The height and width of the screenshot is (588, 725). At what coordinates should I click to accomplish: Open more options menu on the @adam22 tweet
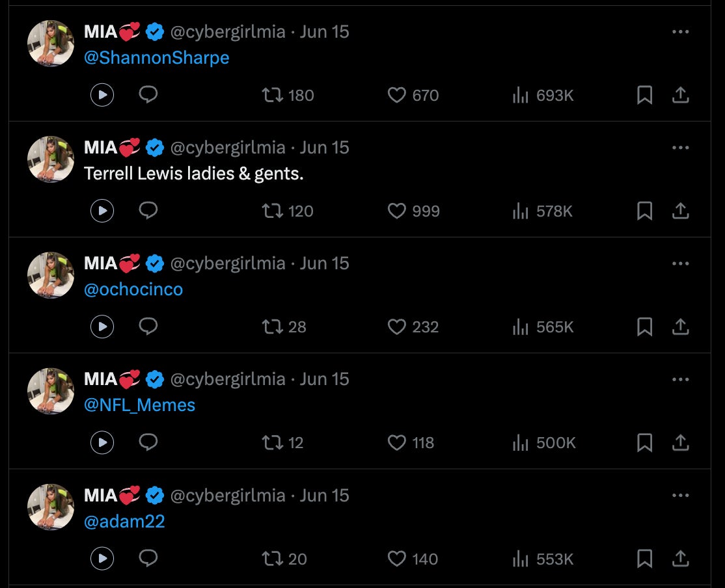(x=680, y=496)
